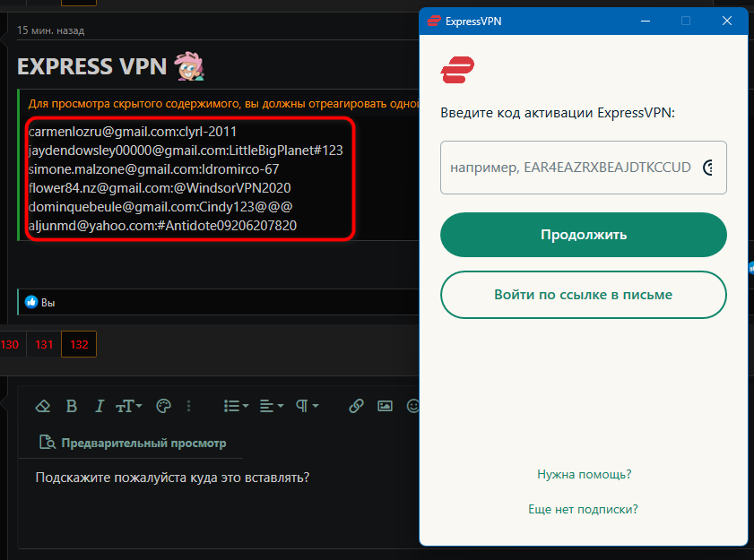
Task: Minimize the ExpressVPN window
Action: [x=646, y=22]
